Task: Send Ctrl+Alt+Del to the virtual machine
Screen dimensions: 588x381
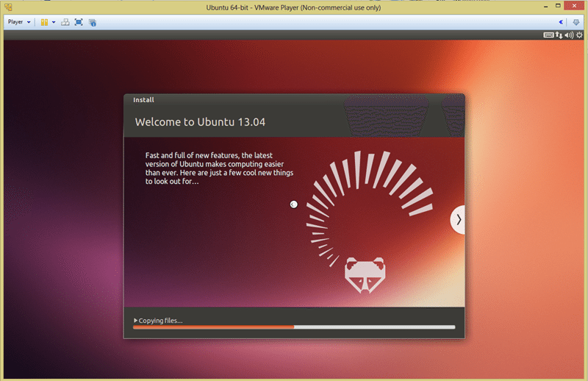Action: point(65,23)
